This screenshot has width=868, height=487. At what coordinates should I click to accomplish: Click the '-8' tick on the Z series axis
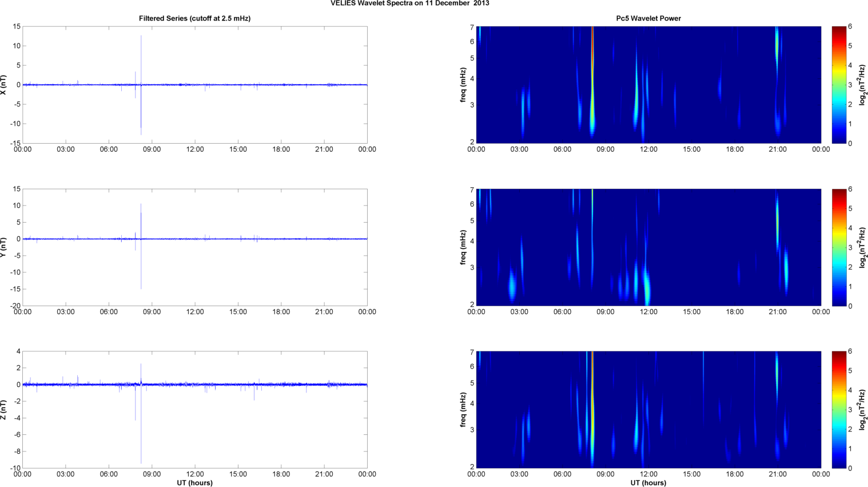pos(17,452)
